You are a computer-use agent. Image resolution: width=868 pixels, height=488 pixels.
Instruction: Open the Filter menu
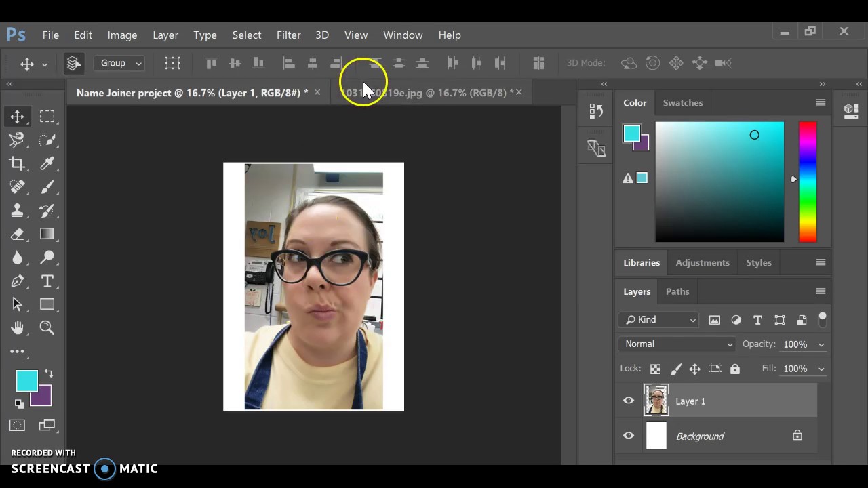click(288, 35)
